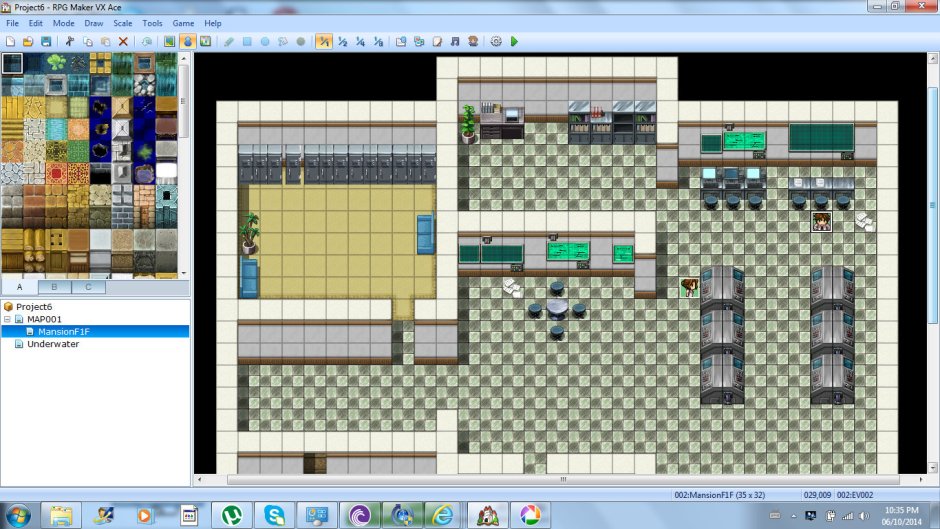Screen dimensions: 940x529
Task: Click the Paste icon in the toolbar
Action: click(x=106, y=41)
